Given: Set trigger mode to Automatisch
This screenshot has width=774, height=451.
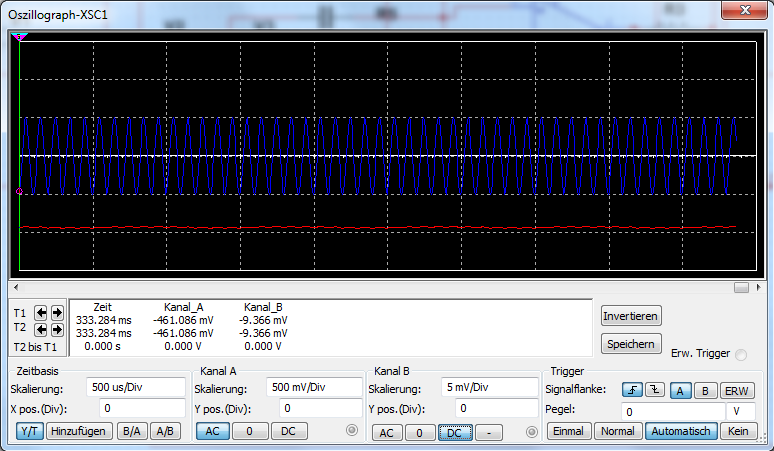Looking at the screenshot, I should (681, 431).
